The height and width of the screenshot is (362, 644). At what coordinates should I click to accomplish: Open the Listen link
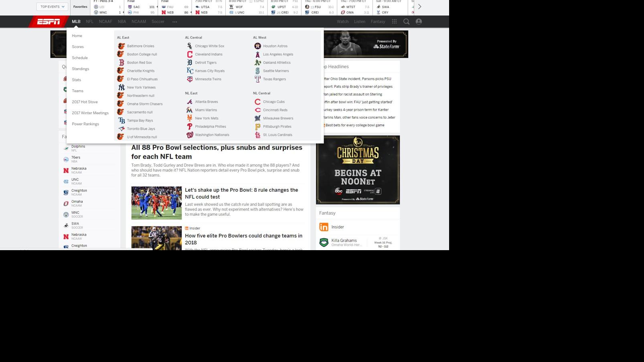pyautogui.click(x=360, y=22)
